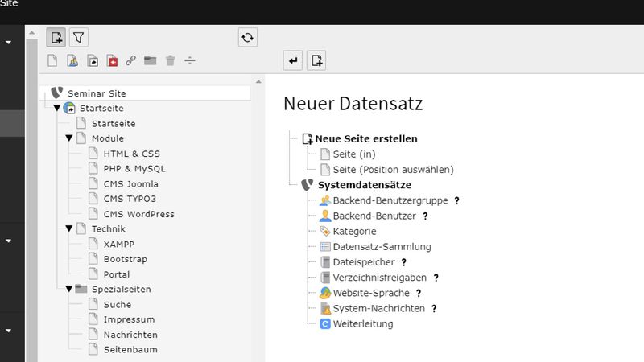This screenshot has height=362, width=644.
Task: Select the link page type icon
Action: click(x=130, y=60)
